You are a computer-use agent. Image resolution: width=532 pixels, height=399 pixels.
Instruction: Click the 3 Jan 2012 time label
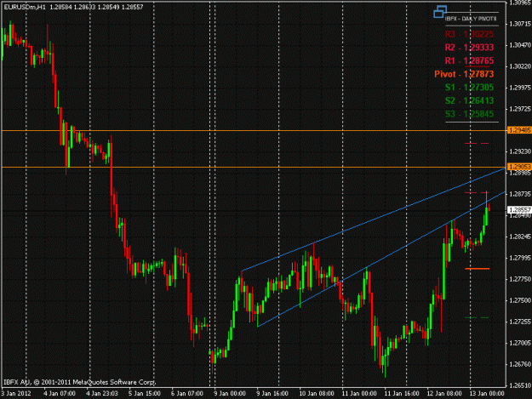[x=15, y=394]
